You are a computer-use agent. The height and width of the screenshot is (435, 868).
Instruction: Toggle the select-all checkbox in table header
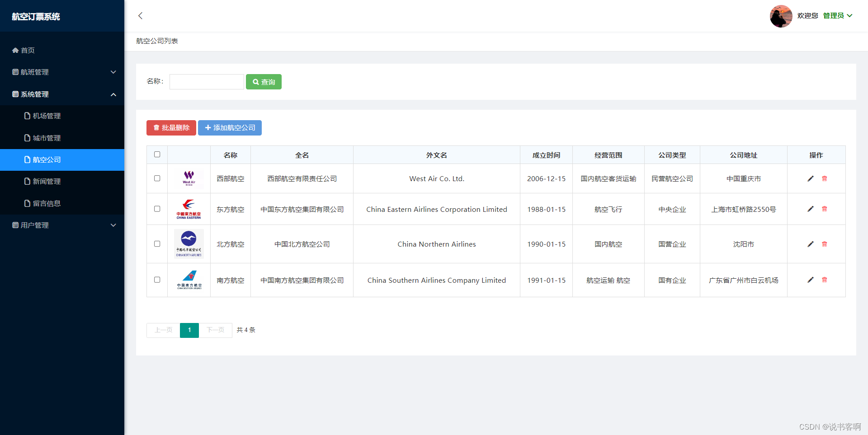click(x=157, y=154)
